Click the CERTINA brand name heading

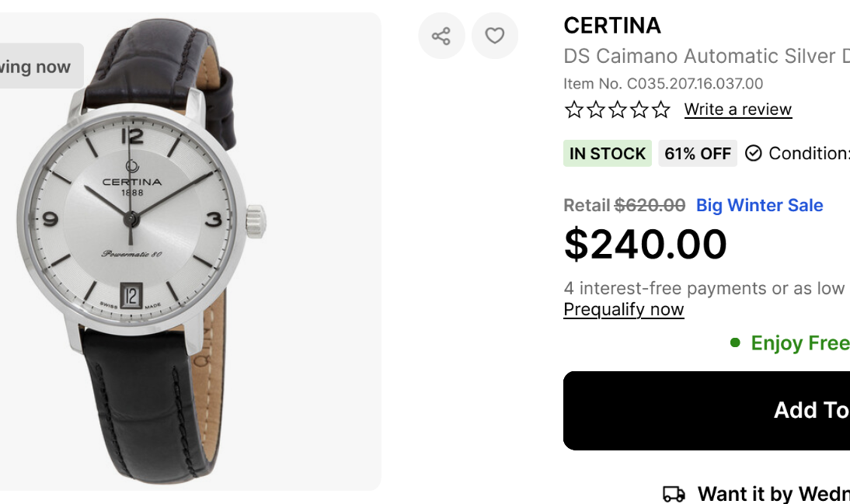612,26
